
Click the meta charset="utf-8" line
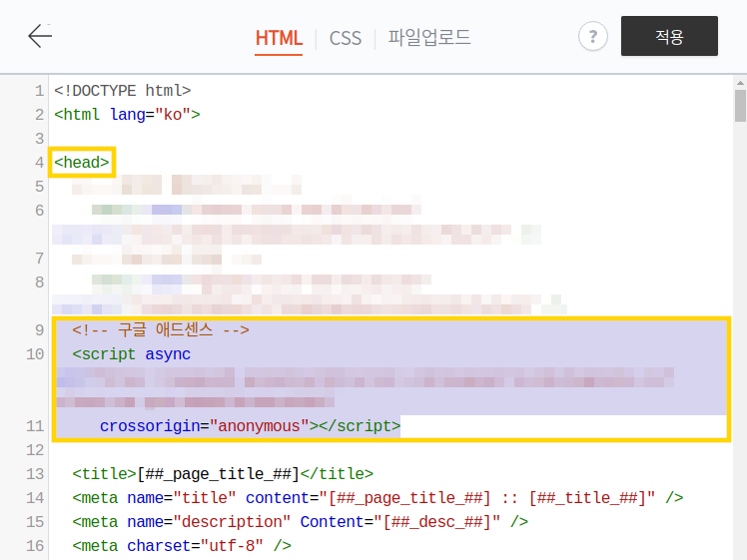point(182,546)
